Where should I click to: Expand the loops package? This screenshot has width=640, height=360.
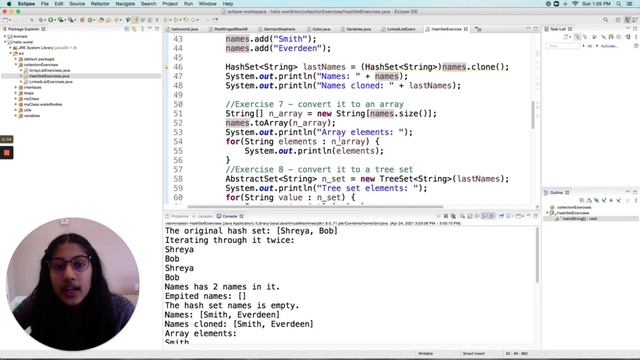click(x=16, y=93)
